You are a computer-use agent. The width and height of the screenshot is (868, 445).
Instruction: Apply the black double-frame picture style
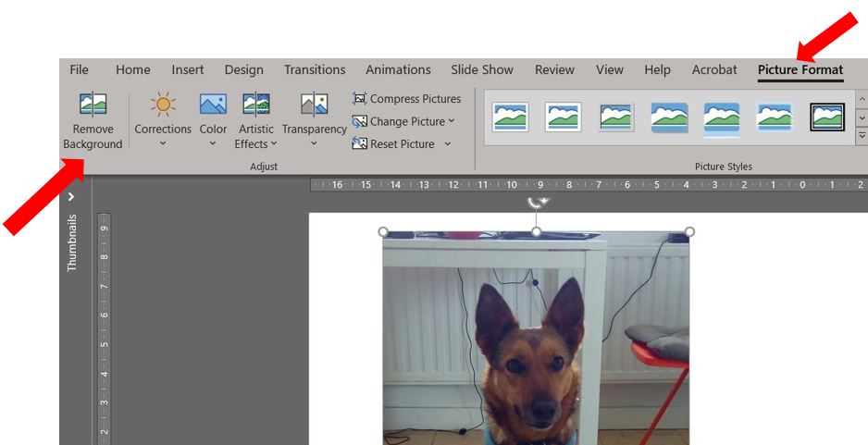coord(827,117)
